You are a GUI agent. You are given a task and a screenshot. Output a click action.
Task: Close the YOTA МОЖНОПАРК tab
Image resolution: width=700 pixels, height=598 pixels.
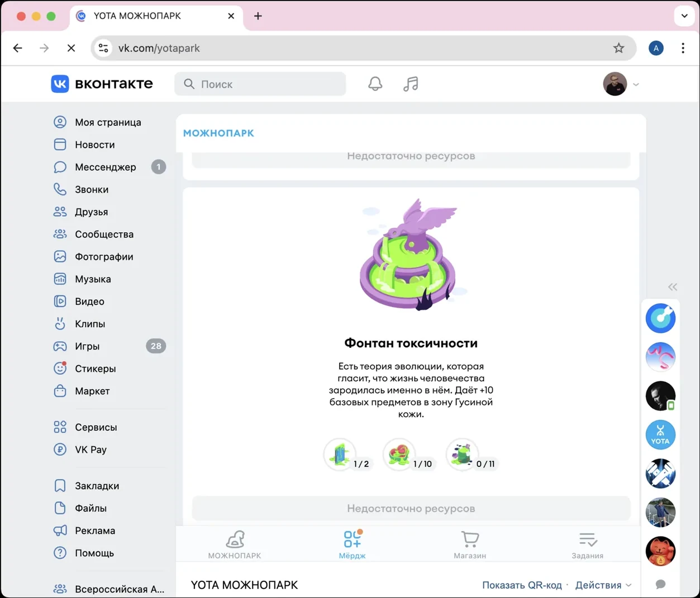pyautogui.click(x=231, y=16)
